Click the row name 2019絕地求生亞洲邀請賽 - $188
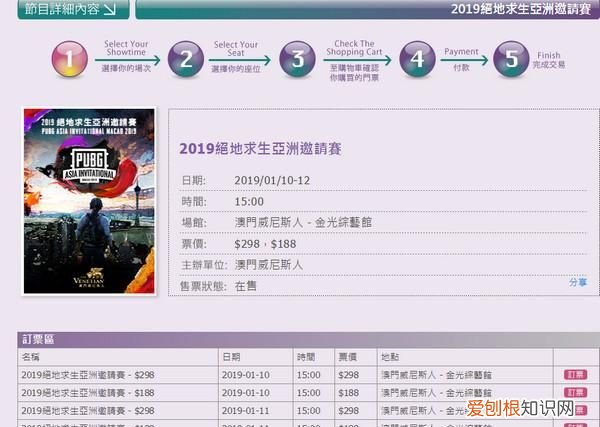Image resolution: width=600 pixels, height=427 pixels. point(88,393)
